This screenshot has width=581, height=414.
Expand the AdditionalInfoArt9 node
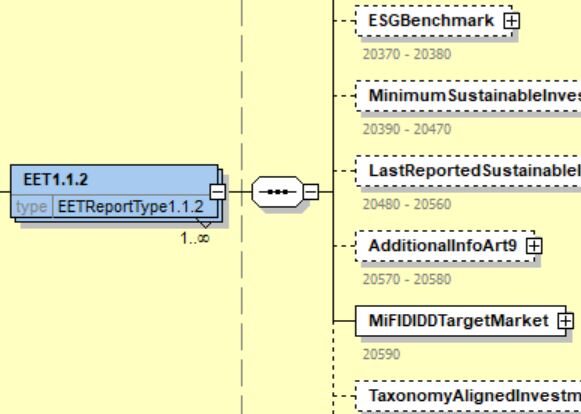coord(534,246)
